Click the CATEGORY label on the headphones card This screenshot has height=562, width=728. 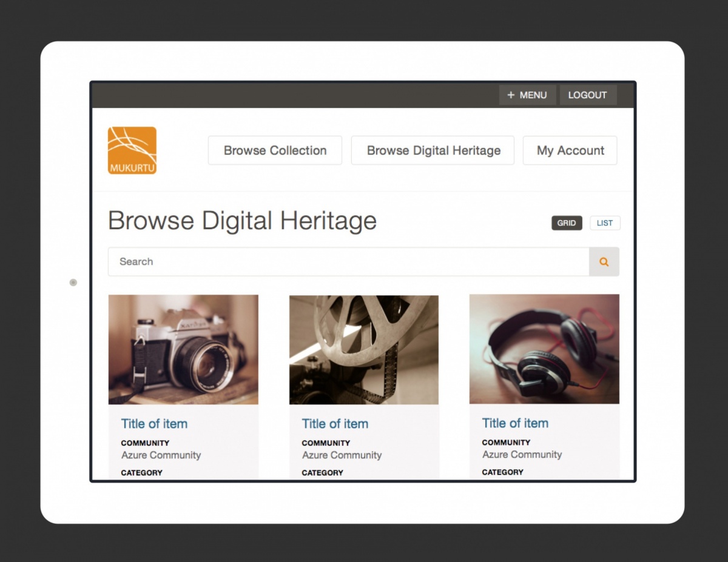(503, 472)
